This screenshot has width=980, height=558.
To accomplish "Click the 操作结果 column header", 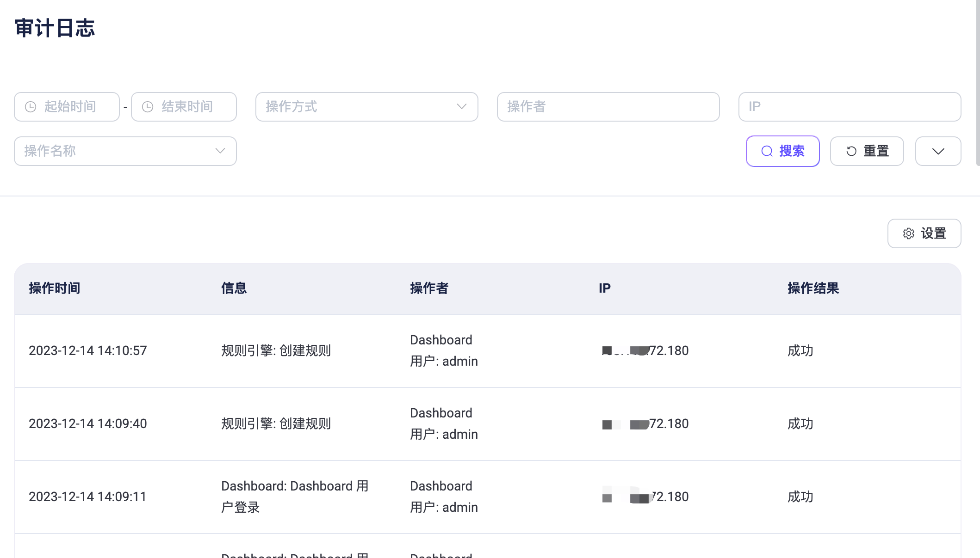I will 813,288.
